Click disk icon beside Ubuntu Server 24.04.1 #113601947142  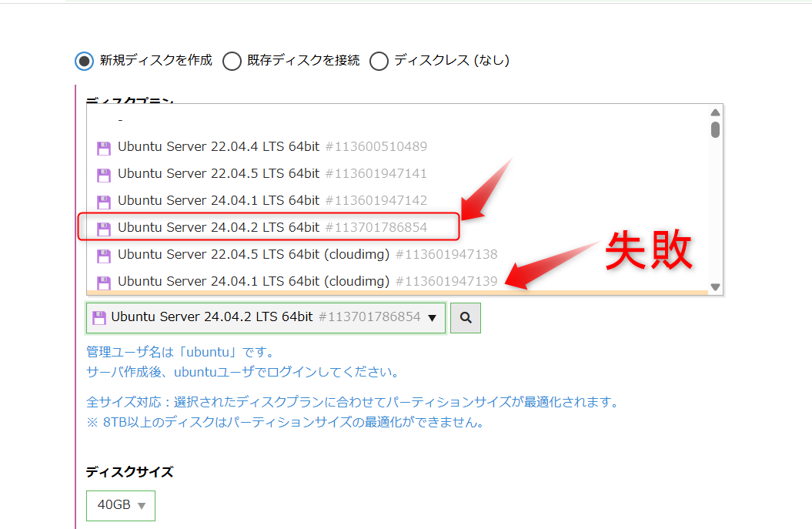tap(103, 202)
